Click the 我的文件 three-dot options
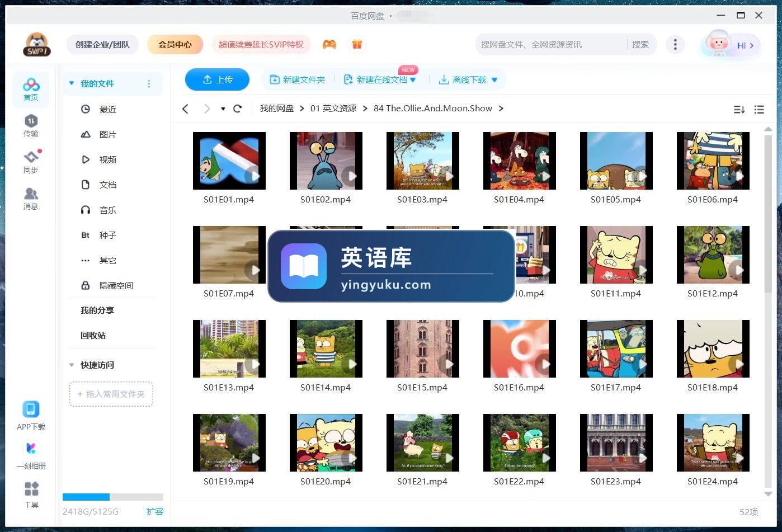Viewport: 782px width, 532px height. click(149, 84)
